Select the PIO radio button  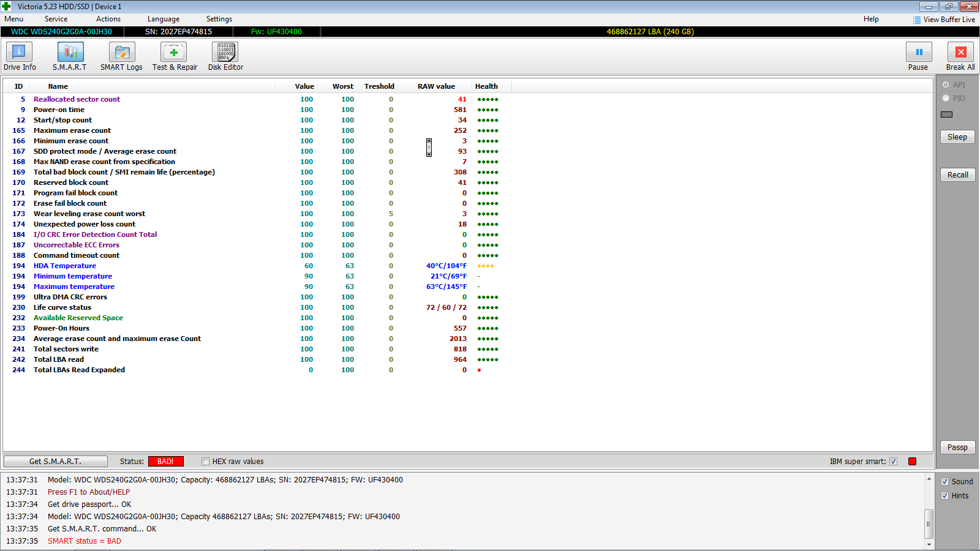(x=946, y=99)
